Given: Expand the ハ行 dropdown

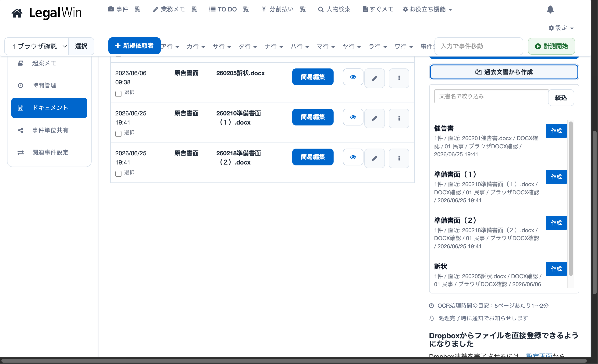Looking at the screenshot, I should [x=299, y=46].
